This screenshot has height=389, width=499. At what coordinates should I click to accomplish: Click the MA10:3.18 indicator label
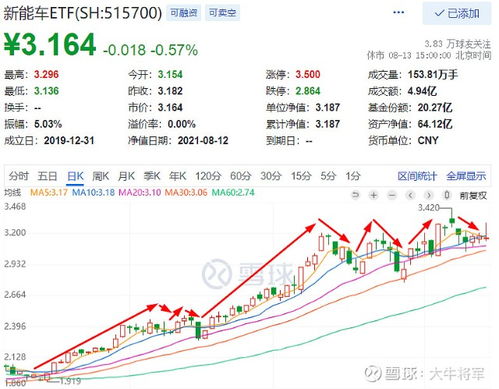[93, 193]
